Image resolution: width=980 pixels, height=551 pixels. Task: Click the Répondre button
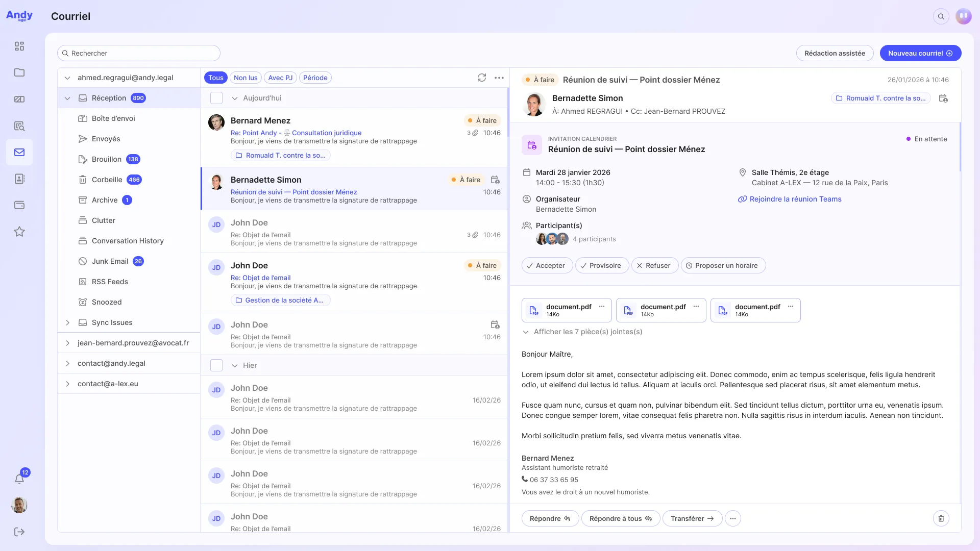click(x=550, y=518)
